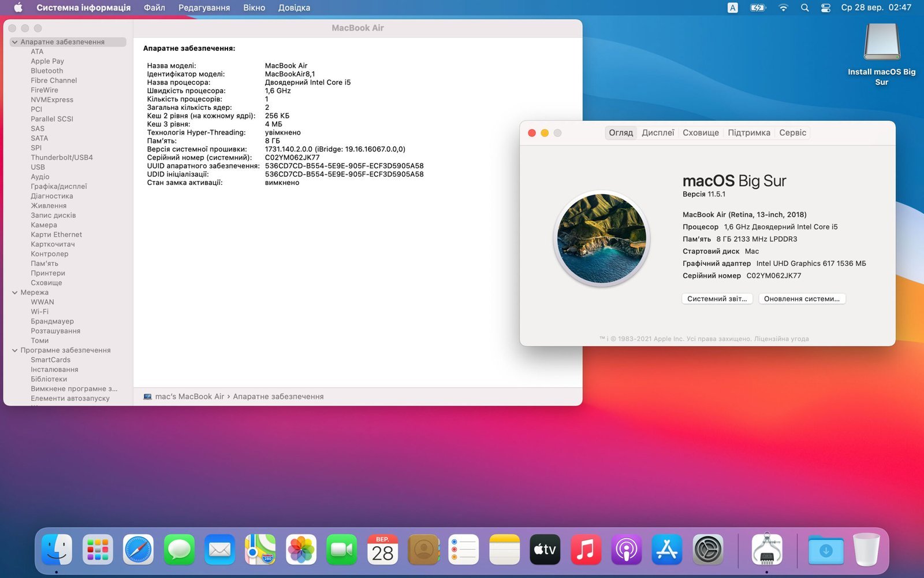Image resolution: width=924 pixels, height=578 pixels.
Task: Open Reminders app in Dock
Action: click(464, 549)
